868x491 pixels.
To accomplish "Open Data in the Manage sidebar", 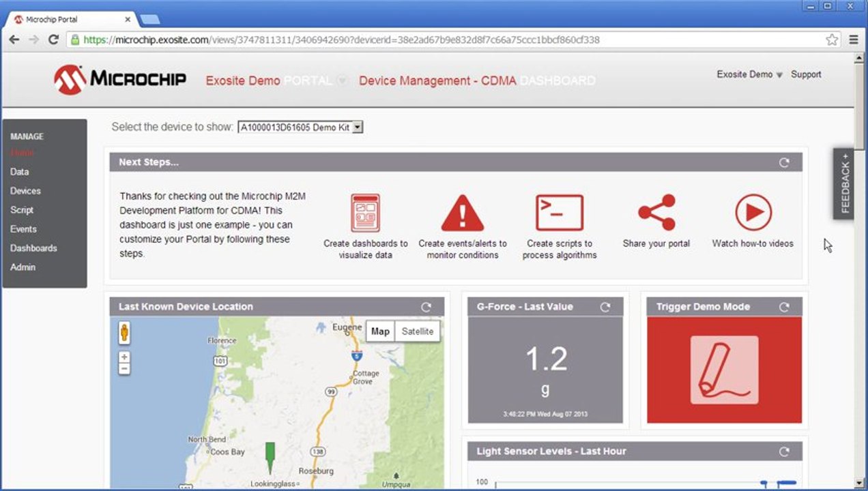I will click(x=20, y=172).
